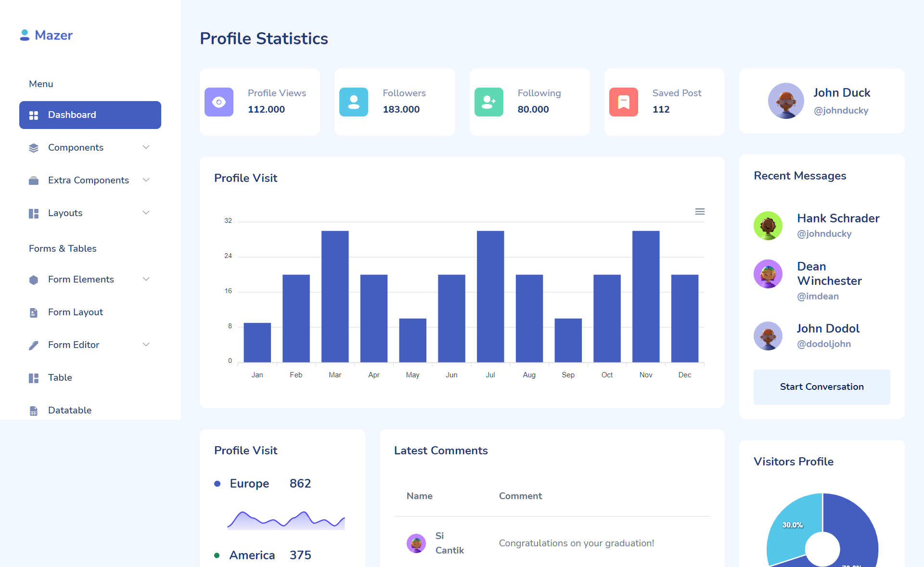Click the Saved Post bookmark icon
This screenshot has width=924, height=567.
[624, 101]
